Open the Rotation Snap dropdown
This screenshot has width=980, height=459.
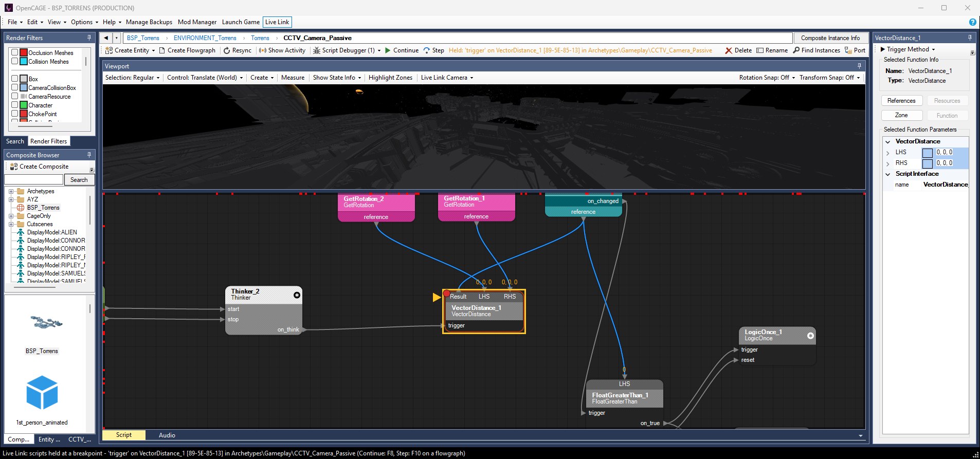(x=767, y=78)
